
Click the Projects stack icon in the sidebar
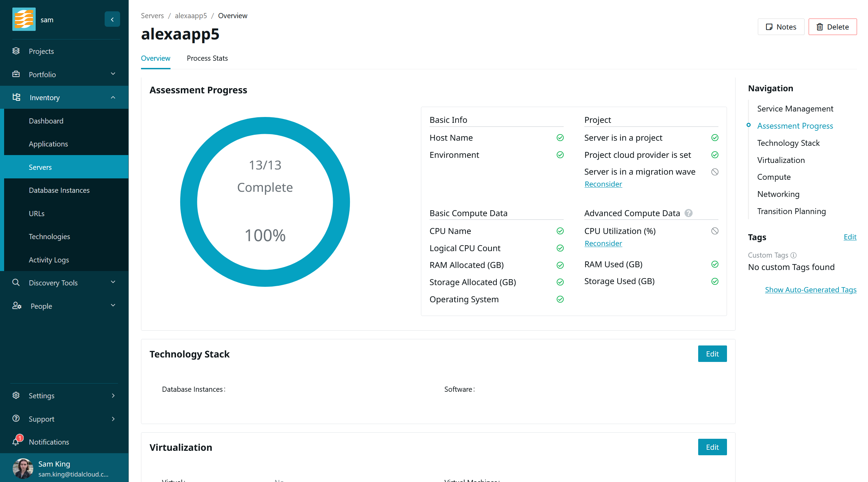click(x=16, y=51)
